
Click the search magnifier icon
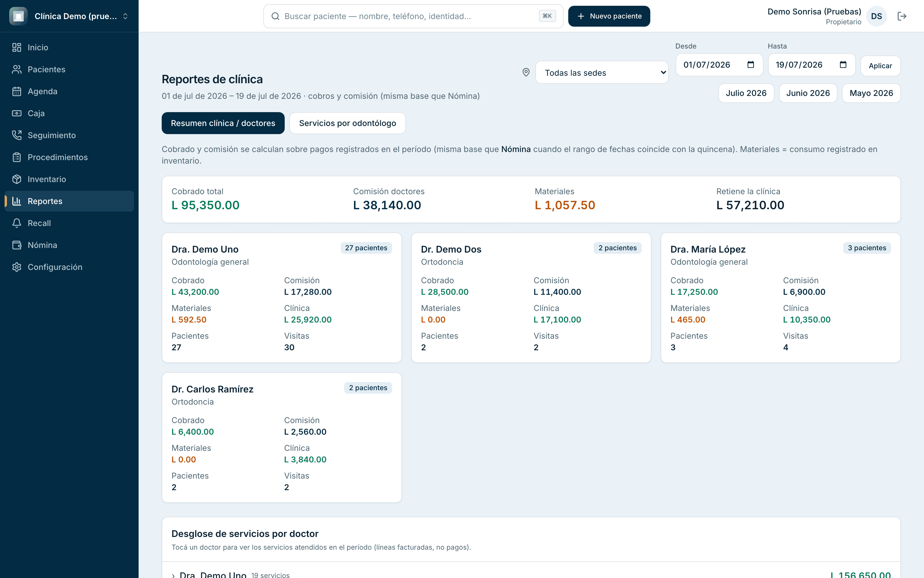(x=275, y=16)
